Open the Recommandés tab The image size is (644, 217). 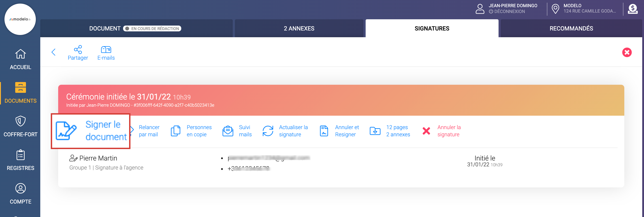pos(571,28)
